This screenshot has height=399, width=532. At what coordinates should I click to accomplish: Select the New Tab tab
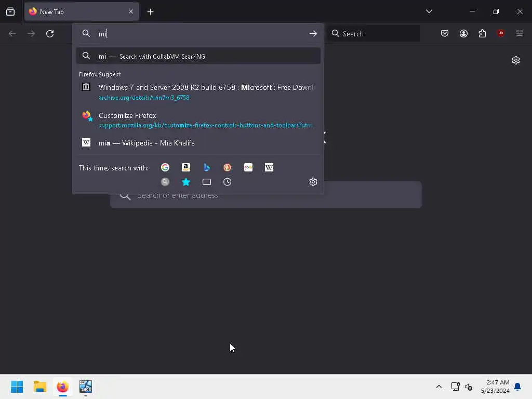pyautogui.click(x=82, y=11)
